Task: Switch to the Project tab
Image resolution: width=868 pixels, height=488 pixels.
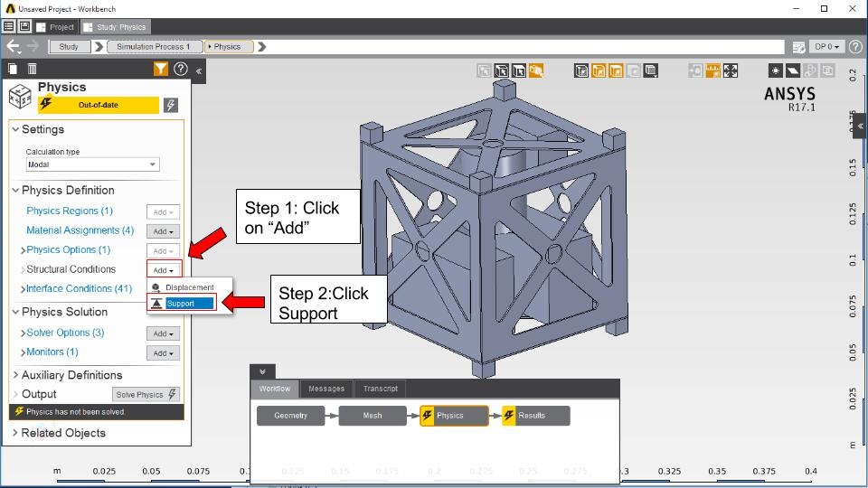Action: click(55, 26)
